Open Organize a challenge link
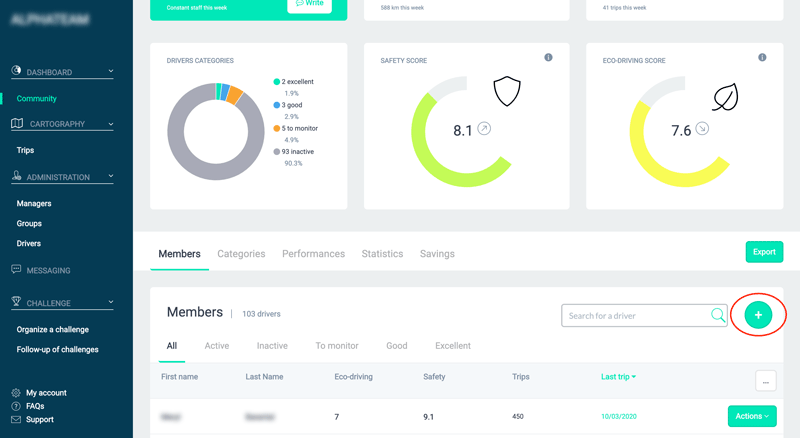The height and width of the screenshot is (438, 800). 53,329
